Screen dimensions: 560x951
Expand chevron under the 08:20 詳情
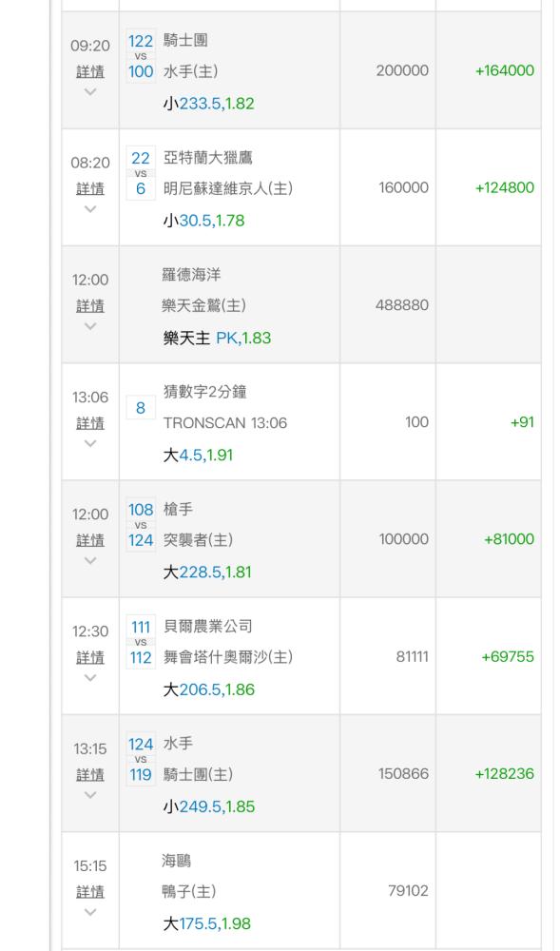[x=90, y=208]
